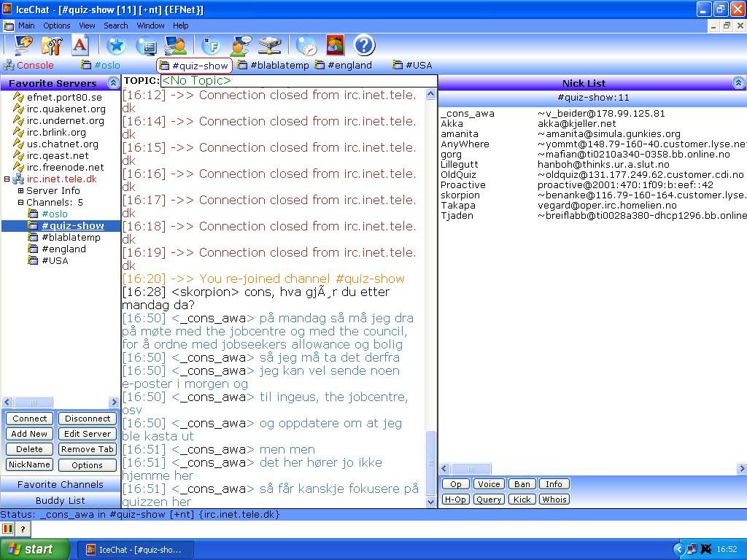Viewport: 747px width, 560px height.
Task: Click the Op button under nick list
Action: pos(456,484)
